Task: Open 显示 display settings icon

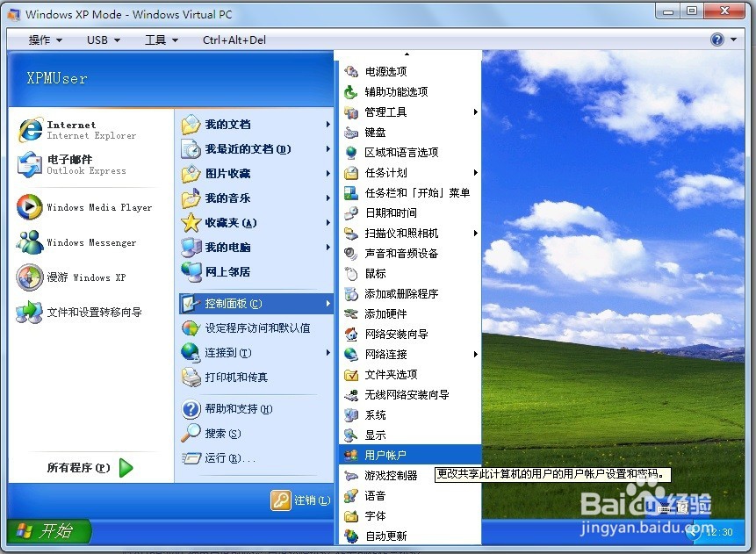Action: tap(351, 435)
